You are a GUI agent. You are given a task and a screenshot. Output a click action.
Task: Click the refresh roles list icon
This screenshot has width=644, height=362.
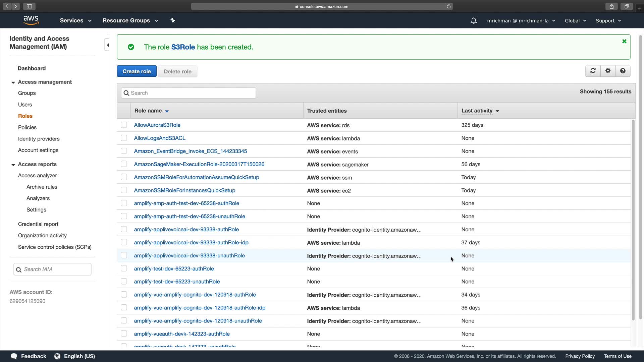[x=593, y=71]
